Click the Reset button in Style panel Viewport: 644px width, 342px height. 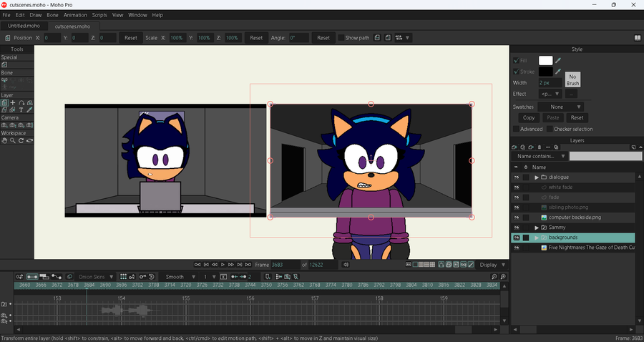pyautogui.click(x=577, y=118)
